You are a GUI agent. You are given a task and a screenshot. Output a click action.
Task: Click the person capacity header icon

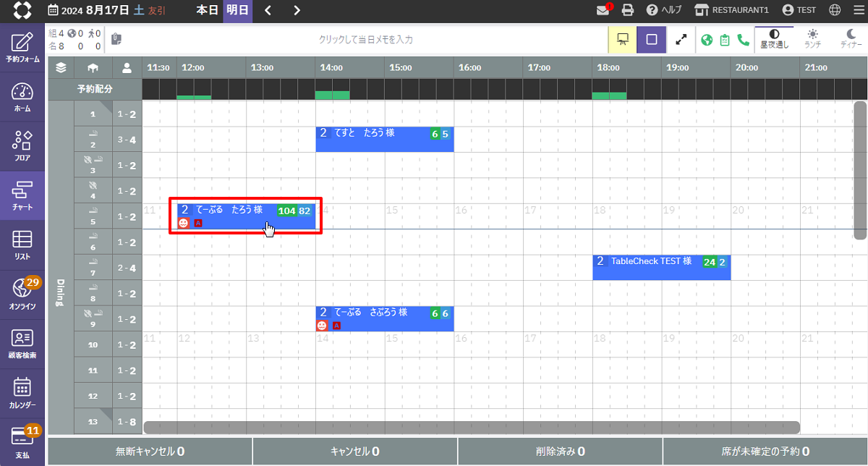[x=127, y=68]
